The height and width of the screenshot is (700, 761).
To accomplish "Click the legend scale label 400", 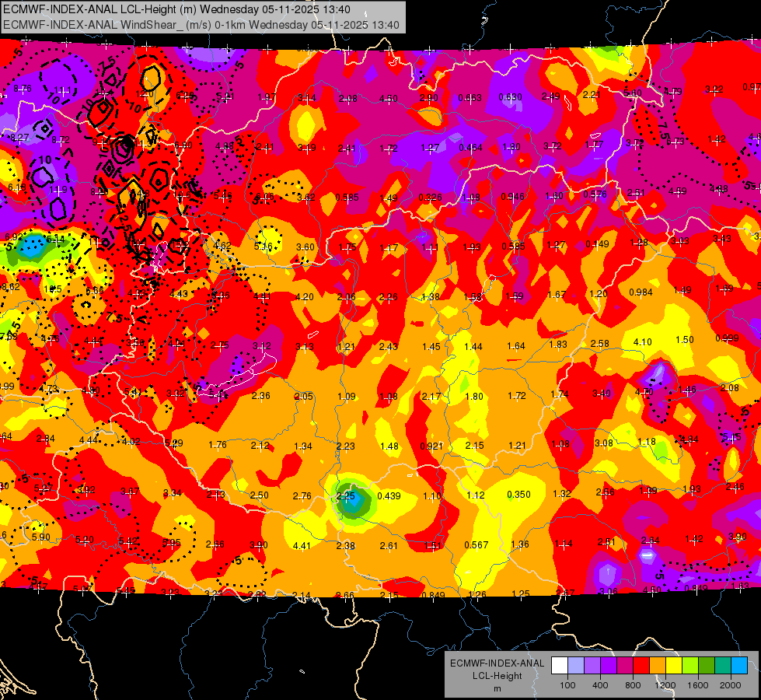I will (600, 685).
